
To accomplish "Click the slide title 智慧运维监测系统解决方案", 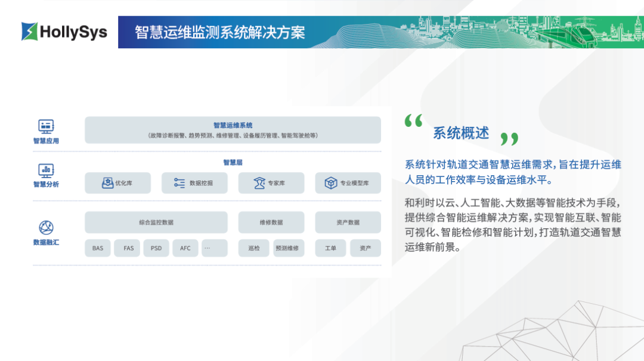I will pyautogui.click(x=219, y=32).
